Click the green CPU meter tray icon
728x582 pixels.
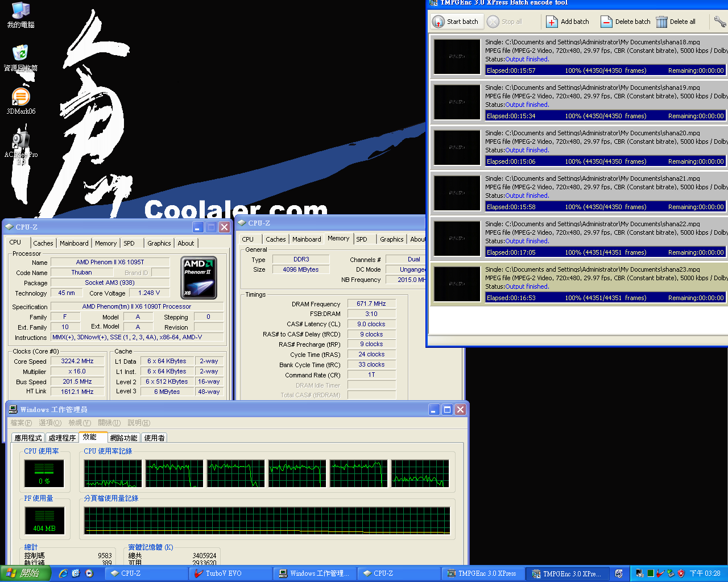(x=650, y=573)
